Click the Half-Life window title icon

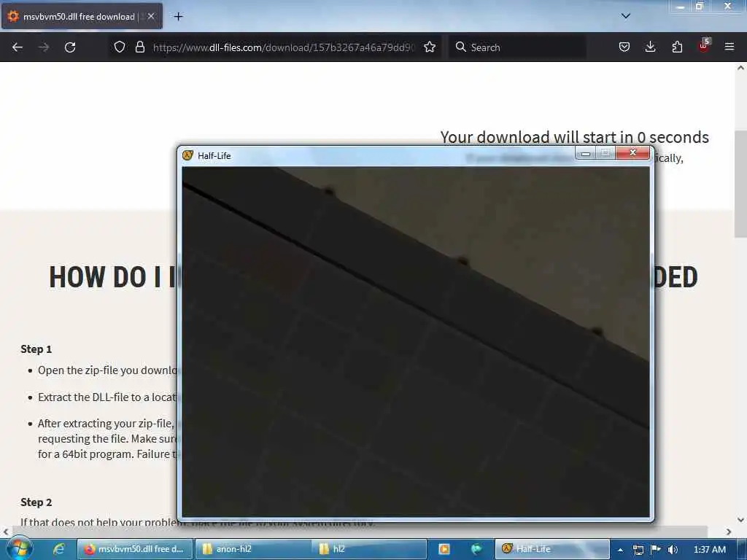[188, 155]
